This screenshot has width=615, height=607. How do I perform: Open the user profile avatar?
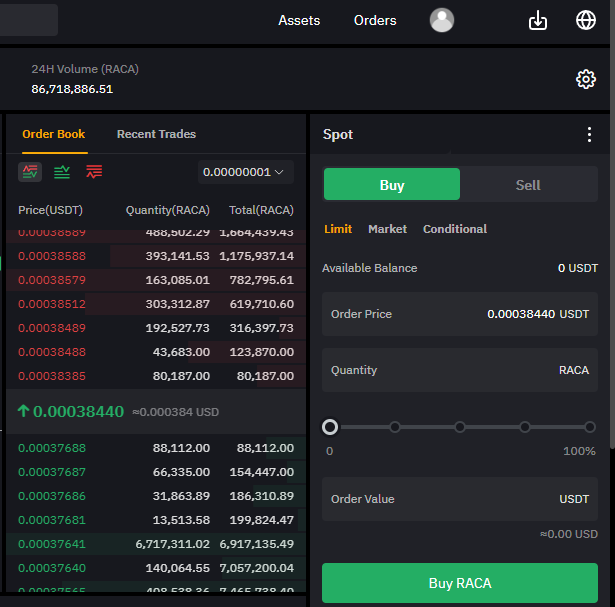(x=442, y=20)
